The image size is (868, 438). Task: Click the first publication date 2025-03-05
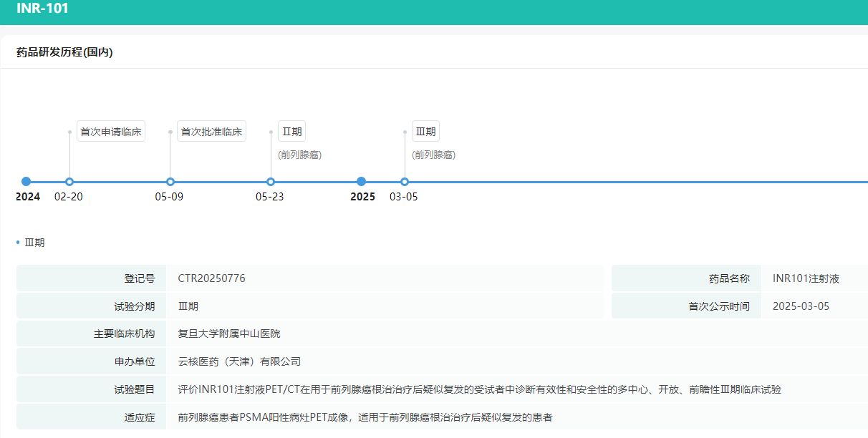tap(801, 306)
